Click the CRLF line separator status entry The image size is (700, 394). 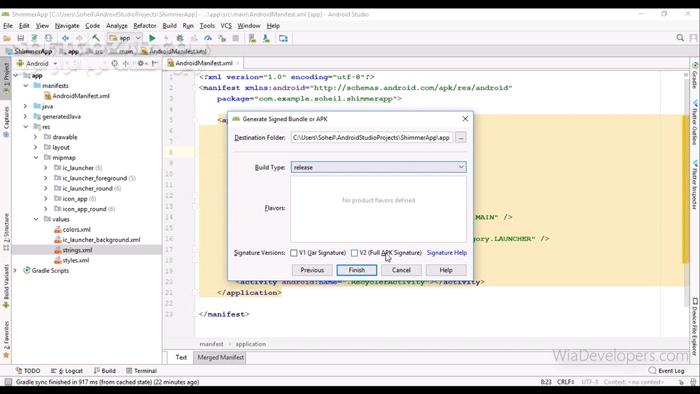click(566, 382)
